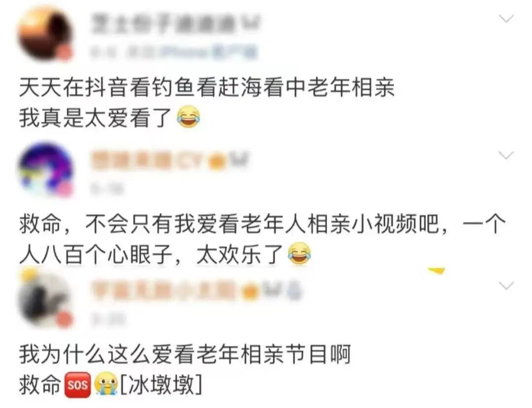
Task: Click the crying face emoji beside SOS
Action: 106,384
